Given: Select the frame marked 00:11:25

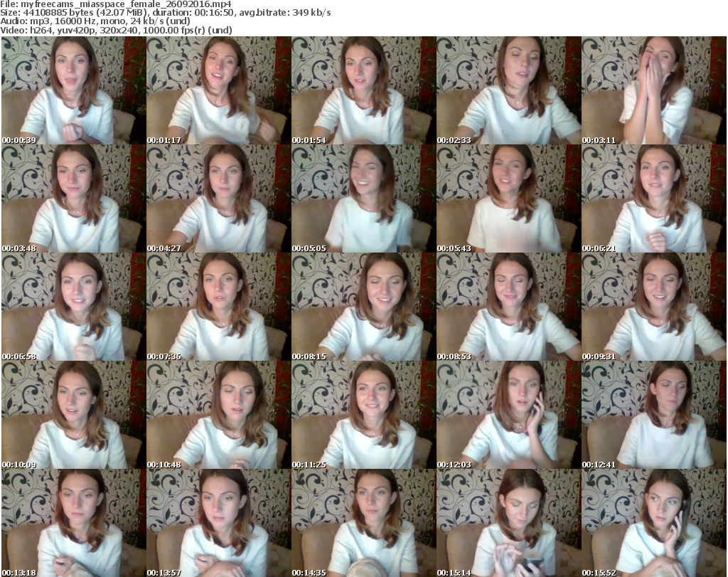Looking at the screenshot, I should coord(363,415).
